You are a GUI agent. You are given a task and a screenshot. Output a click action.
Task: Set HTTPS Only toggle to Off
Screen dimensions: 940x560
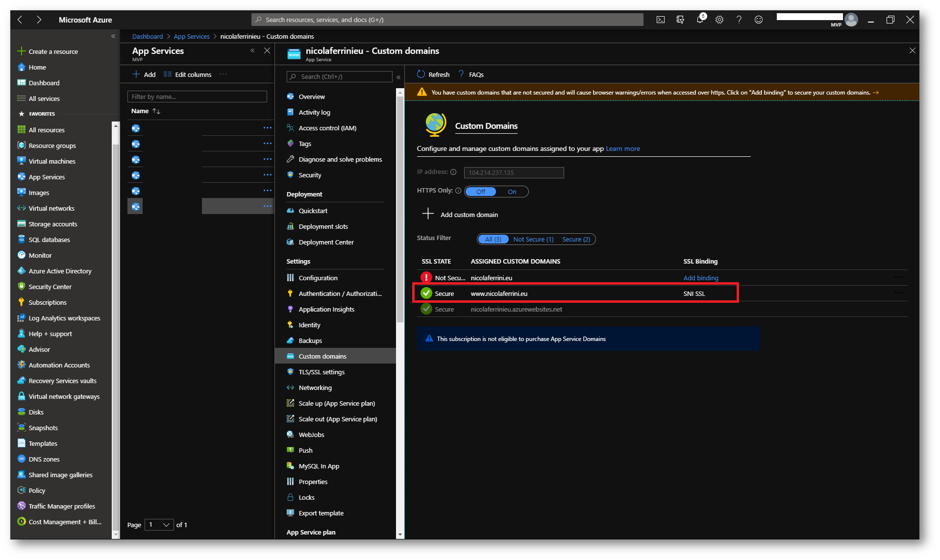(481, 192)
